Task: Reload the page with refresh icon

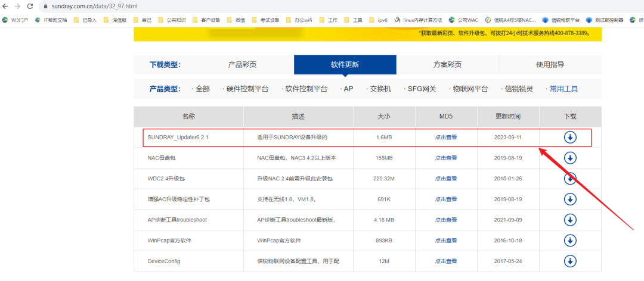Action: click(30, 6)
